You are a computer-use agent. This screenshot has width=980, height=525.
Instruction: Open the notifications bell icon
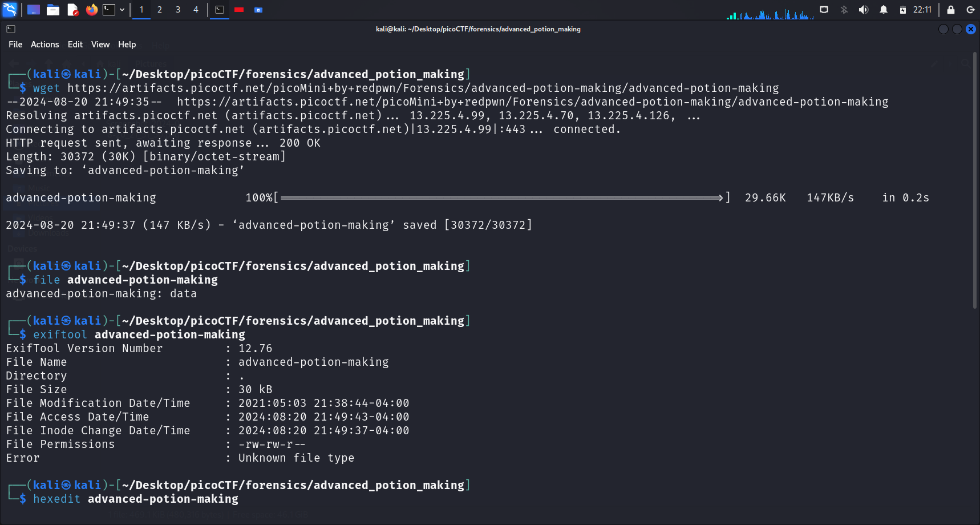[x=883, y=10]
